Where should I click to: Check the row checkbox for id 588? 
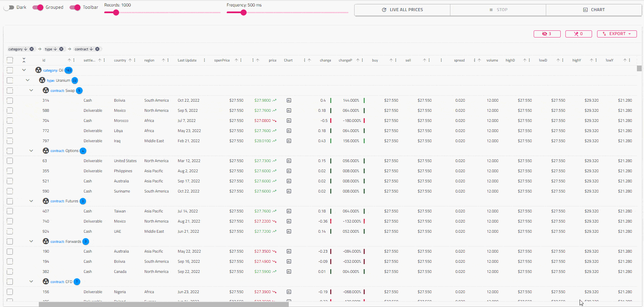click(10, 110)
